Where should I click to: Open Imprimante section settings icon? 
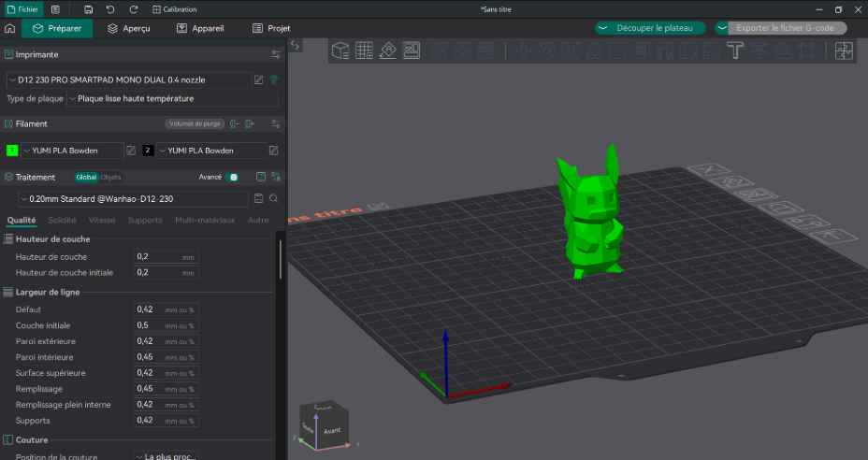coord(276,55)
